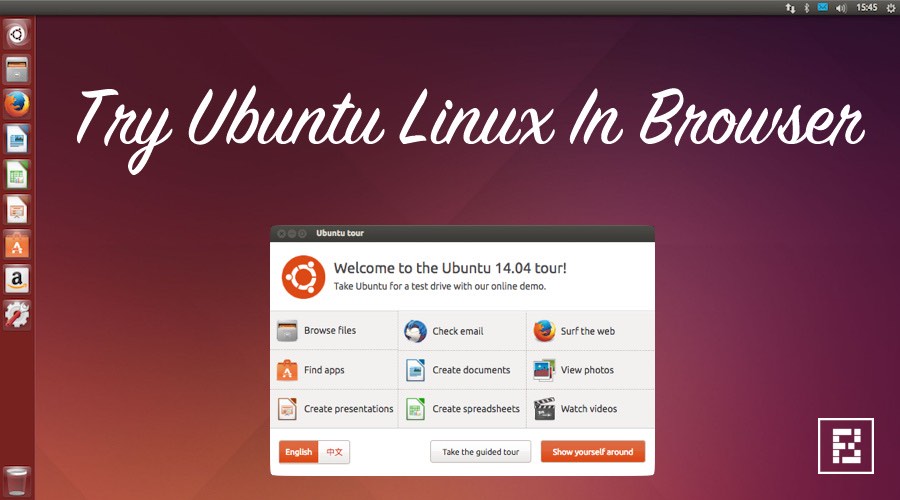
Task: Click the Watch videos clapperboard icon
Action: (x=544, y=409)
